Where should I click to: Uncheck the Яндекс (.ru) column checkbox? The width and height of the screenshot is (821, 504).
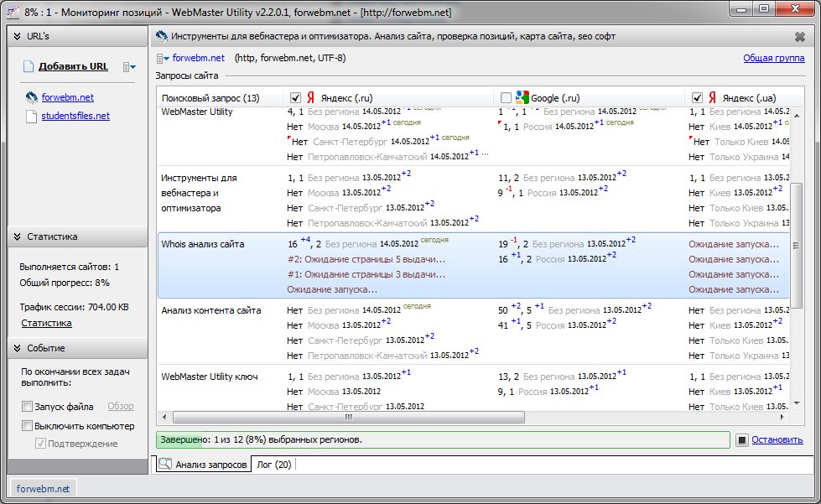point(296,97)
